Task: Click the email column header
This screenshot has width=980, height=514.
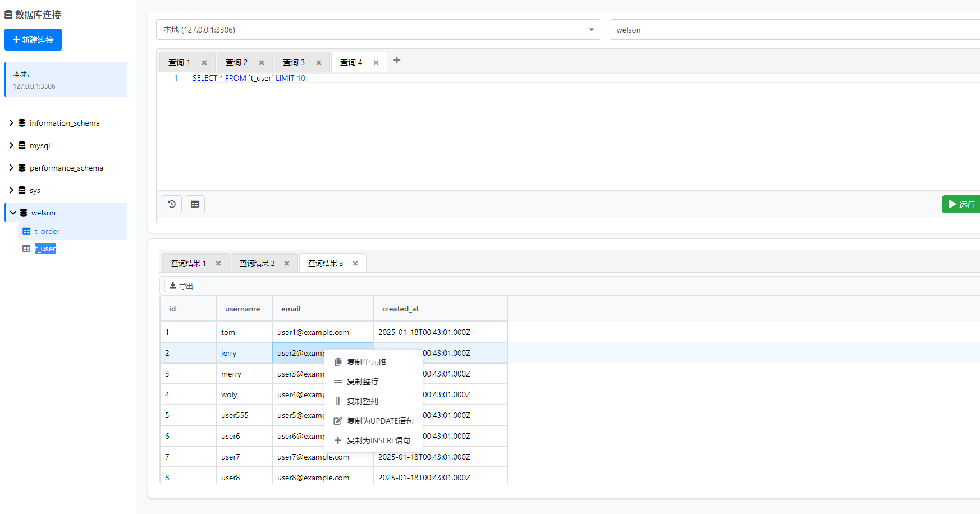Action: 323,309
